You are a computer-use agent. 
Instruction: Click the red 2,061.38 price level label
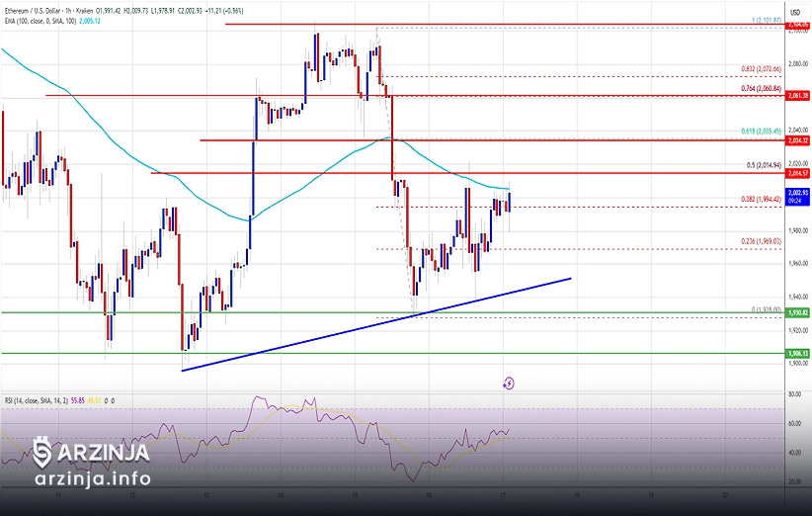(x=797, y=95)
